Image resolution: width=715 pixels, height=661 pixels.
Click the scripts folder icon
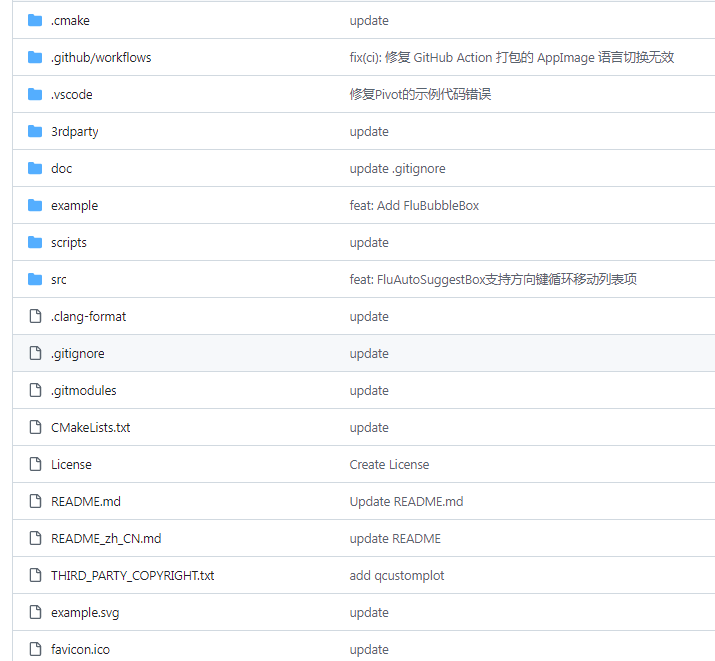(x=35, y=243)
